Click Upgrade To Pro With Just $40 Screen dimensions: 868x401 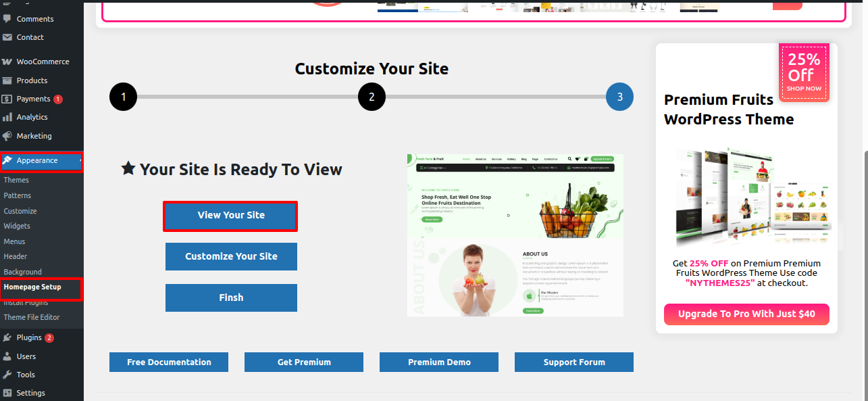(x=746, y=314)
